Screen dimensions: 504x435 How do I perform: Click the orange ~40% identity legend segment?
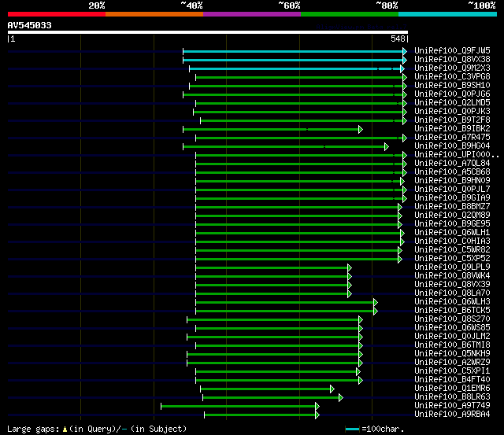[x=154, y=14]
